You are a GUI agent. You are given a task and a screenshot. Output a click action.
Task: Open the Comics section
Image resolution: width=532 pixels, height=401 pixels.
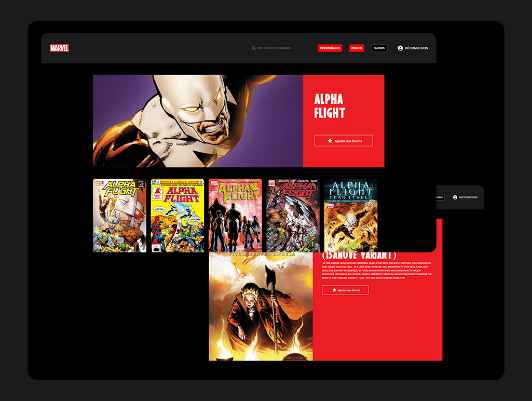click(x=356, y=48)
